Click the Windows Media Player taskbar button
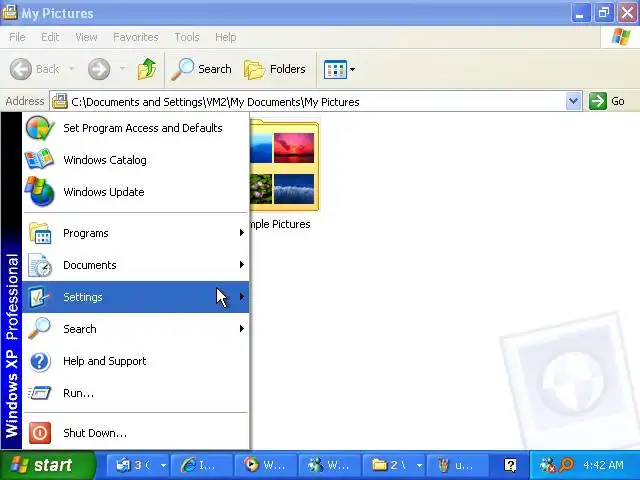The height and width of the screenshot is (480, 640). tap(266, 465)
